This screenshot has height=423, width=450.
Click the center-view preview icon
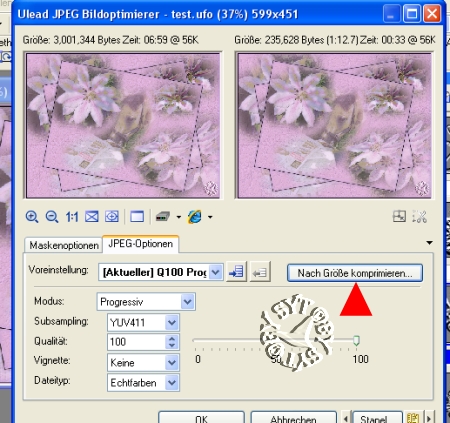(112, 217)
